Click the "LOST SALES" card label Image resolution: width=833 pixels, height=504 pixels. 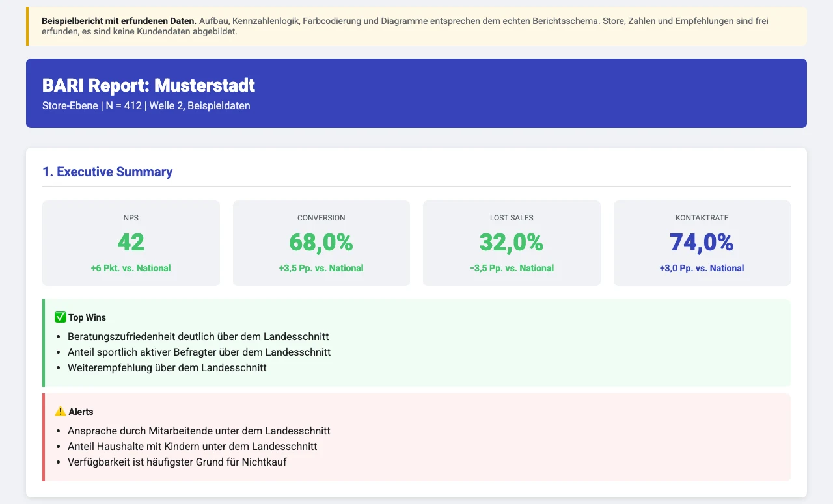512,218
